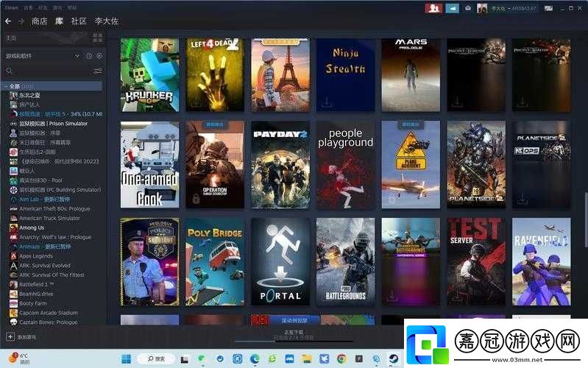Open the PAYDAY 2 game cover
Viewport: 588px width, 368px height.
[x=280, y=164]
